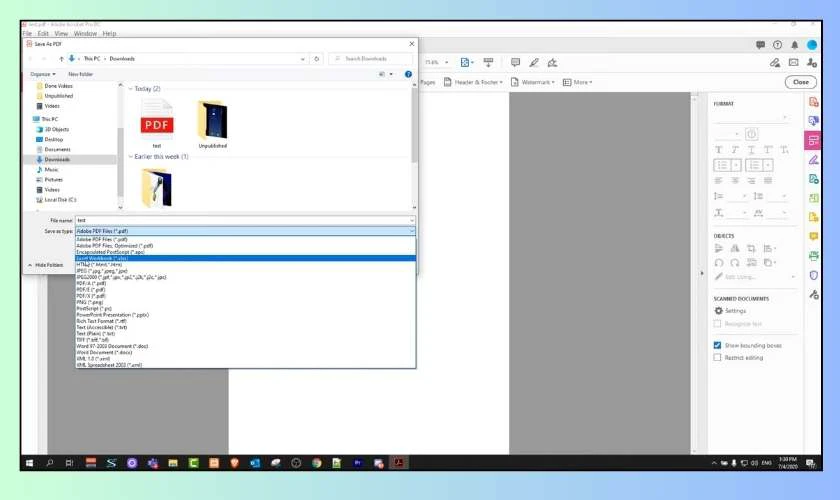Toggle the Recognize text checkbox

(717, 324)
